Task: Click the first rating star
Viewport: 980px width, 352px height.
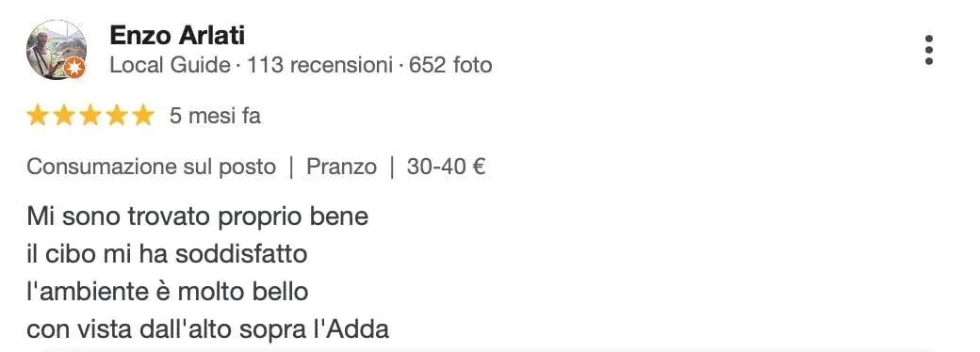Action: pos(38,116)
